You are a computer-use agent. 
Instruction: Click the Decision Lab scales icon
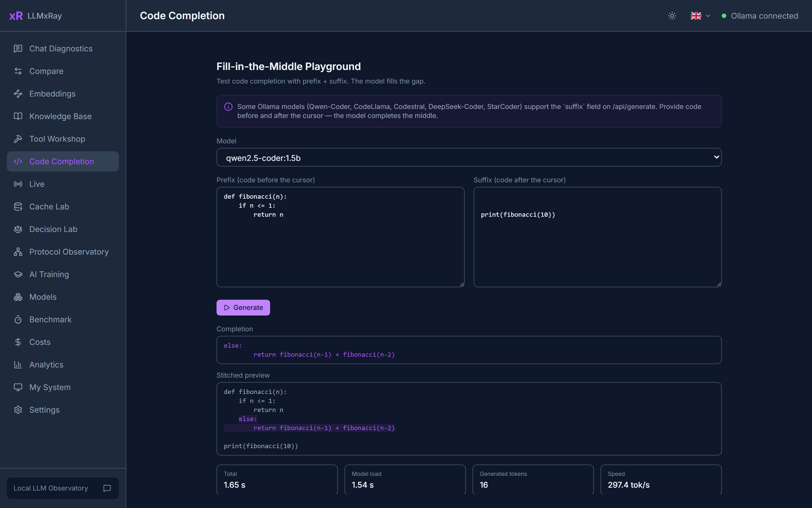[18, 229]
